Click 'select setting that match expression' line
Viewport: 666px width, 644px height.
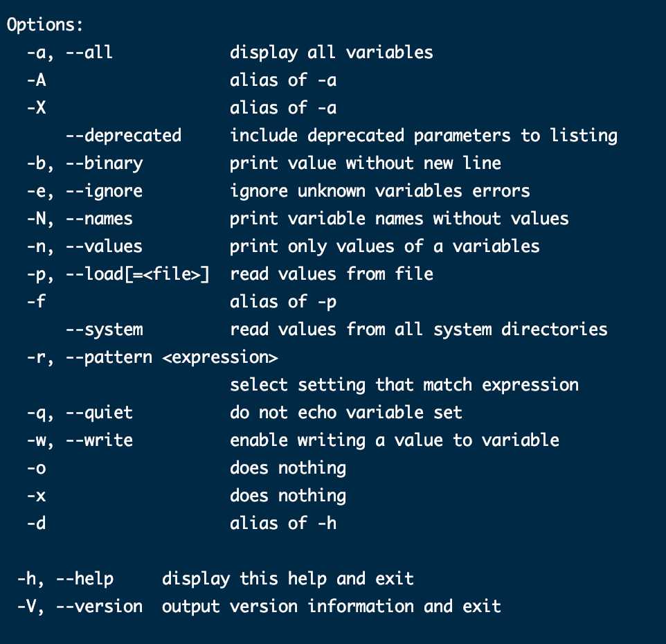coord(404,385)
